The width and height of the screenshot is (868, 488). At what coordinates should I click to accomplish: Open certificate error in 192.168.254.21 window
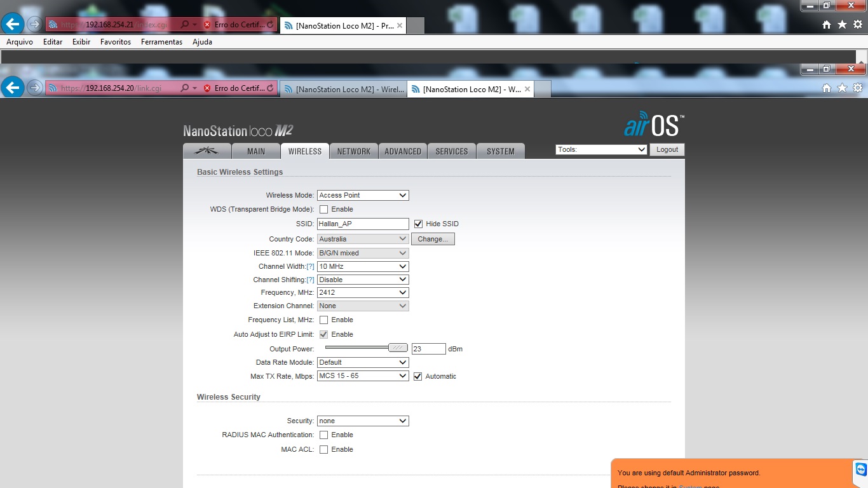(234, 25)
